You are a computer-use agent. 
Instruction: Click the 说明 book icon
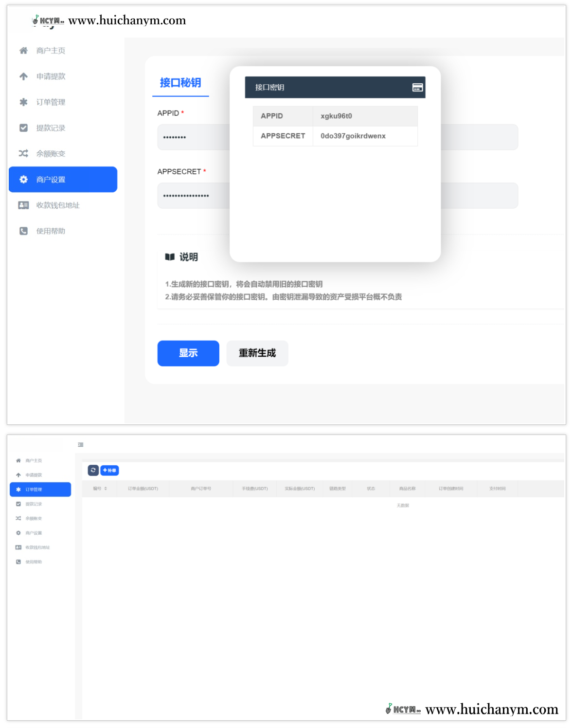point(169,257)
